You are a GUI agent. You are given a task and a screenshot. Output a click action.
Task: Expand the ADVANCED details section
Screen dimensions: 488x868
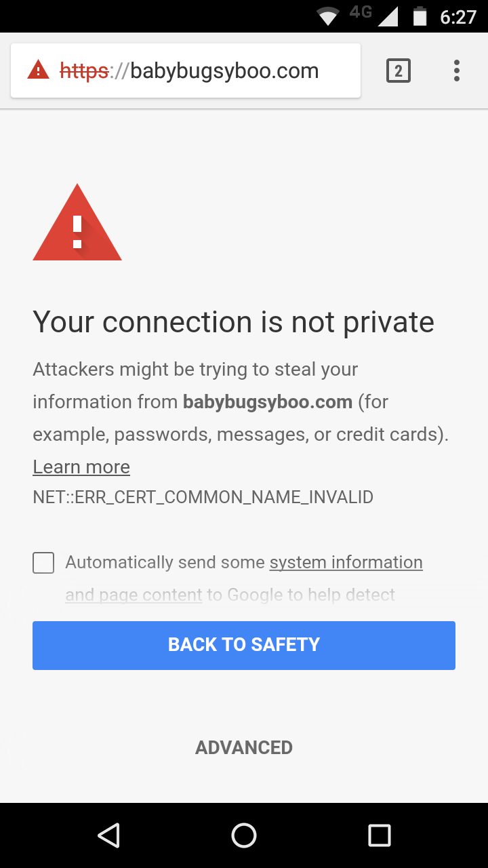point(244,747)
